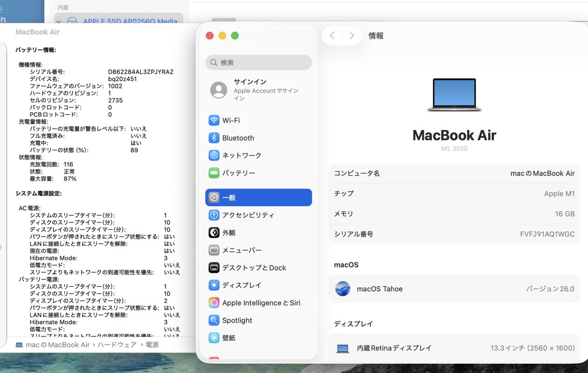The height and width of the screenshot is (373, 588).
Task: Select the ネットワーク globe icon
Action: (214, 155)
